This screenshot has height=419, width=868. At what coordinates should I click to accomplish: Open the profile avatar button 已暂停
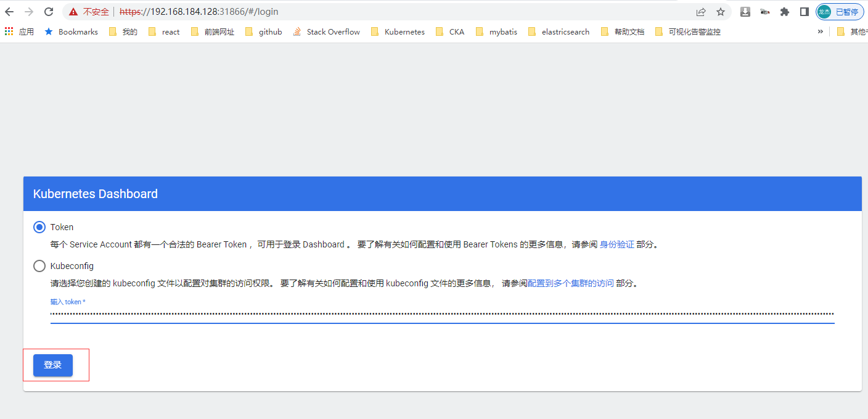(840, 12)
